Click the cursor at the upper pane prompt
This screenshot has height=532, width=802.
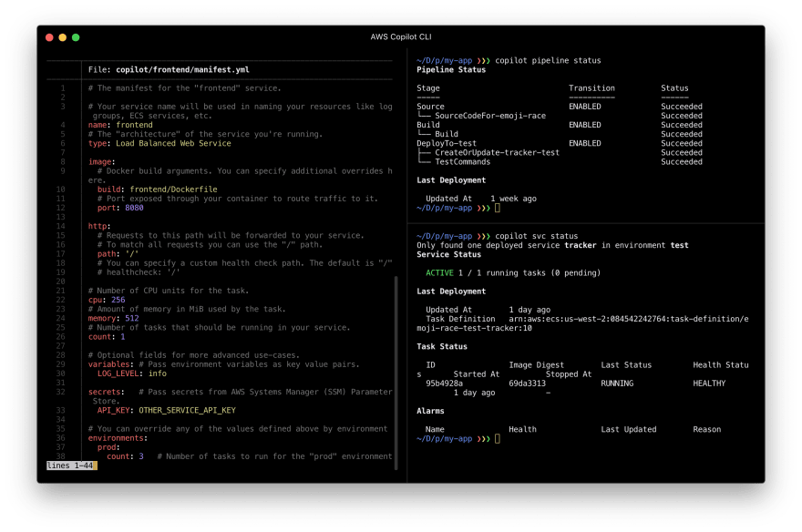[x=498, y=208]
